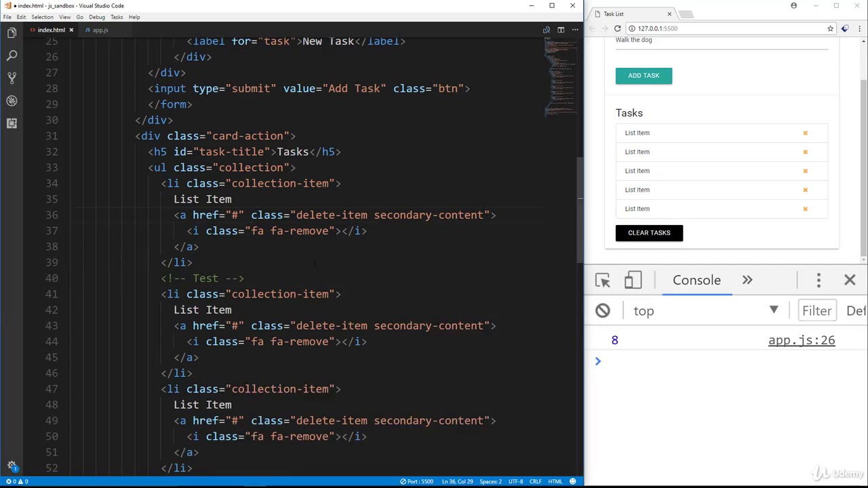Open Manage gear icon in activity bar
The width and height of the screenshot is (868, 488).
click(12, 466)
